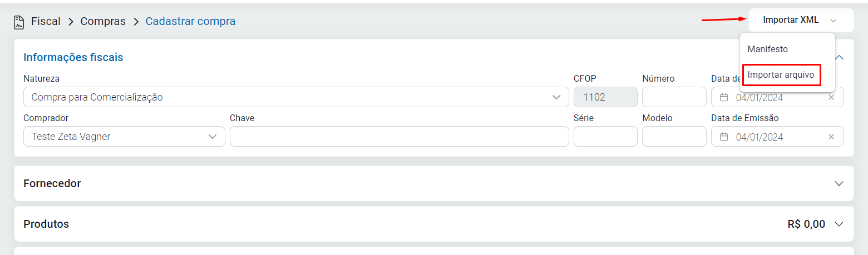Select Manifesto from the menu
868x255 pixels.
coord(768,49)
